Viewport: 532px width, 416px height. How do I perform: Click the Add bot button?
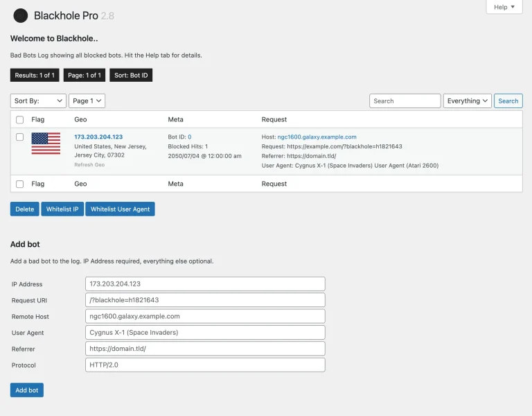(27, 390)
